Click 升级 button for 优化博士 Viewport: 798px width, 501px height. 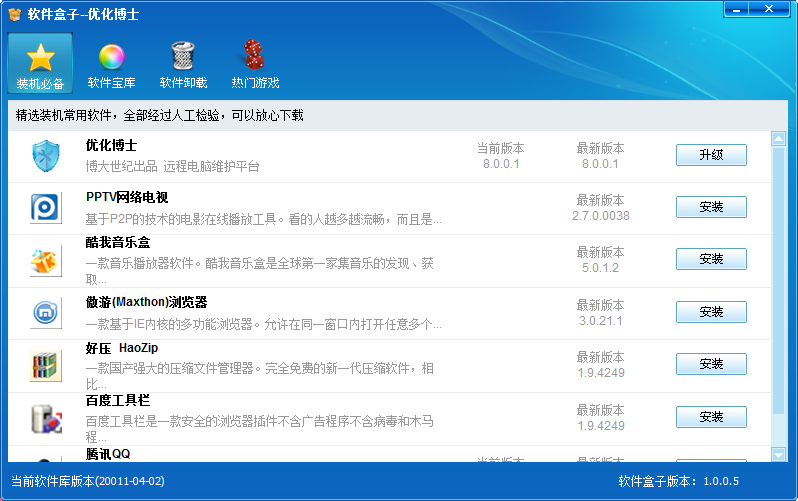[x=711, y=155]
